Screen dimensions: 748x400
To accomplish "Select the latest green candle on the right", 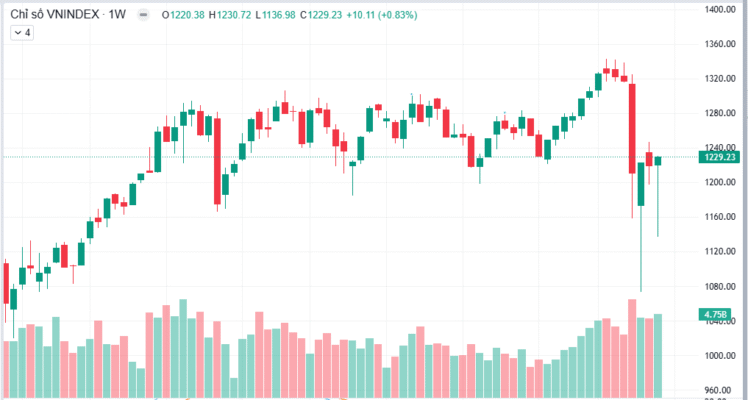I will coord(658,161).
